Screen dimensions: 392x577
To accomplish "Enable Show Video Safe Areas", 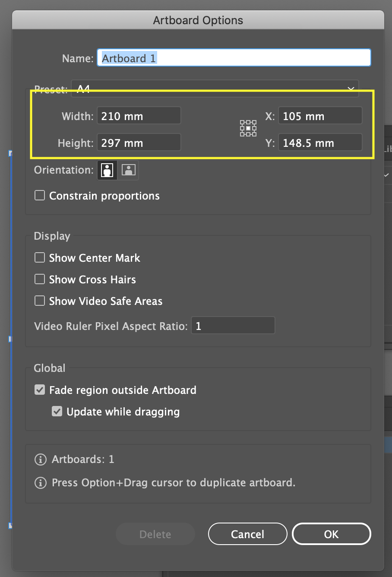I will [39, 301].
